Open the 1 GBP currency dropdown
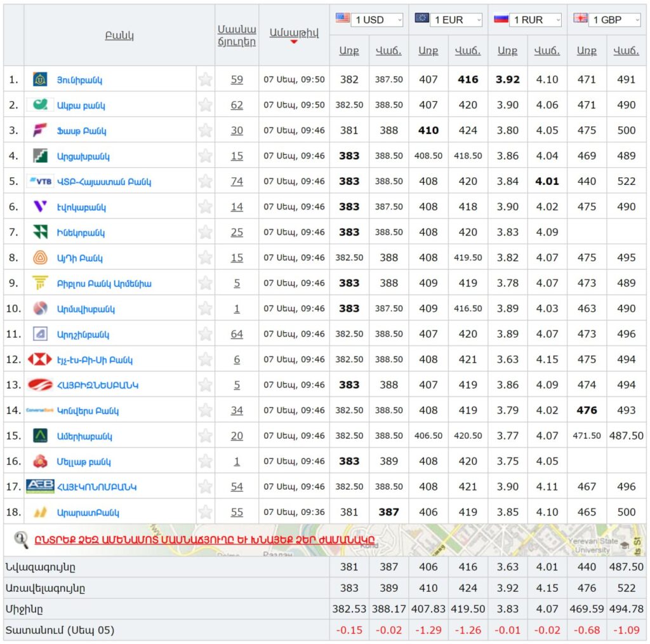The width and height of the screenshot is (650, 644). click(x=614, y=20)
